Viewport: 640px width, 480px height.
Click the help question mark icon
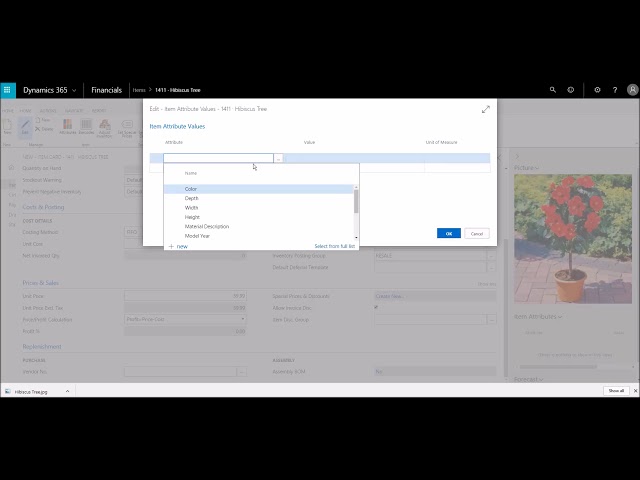(615, 90)
